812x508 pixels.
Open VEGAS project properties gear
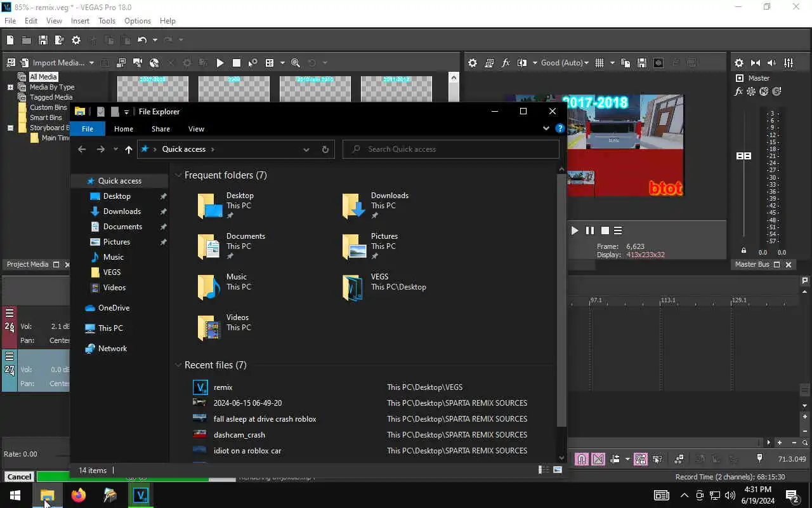point(76,40)
